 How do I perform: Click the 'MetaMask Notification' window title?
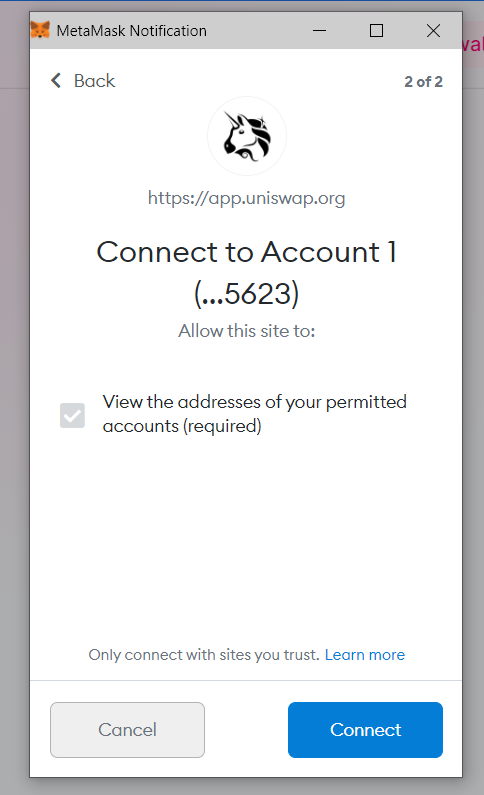tap(132, 31)
